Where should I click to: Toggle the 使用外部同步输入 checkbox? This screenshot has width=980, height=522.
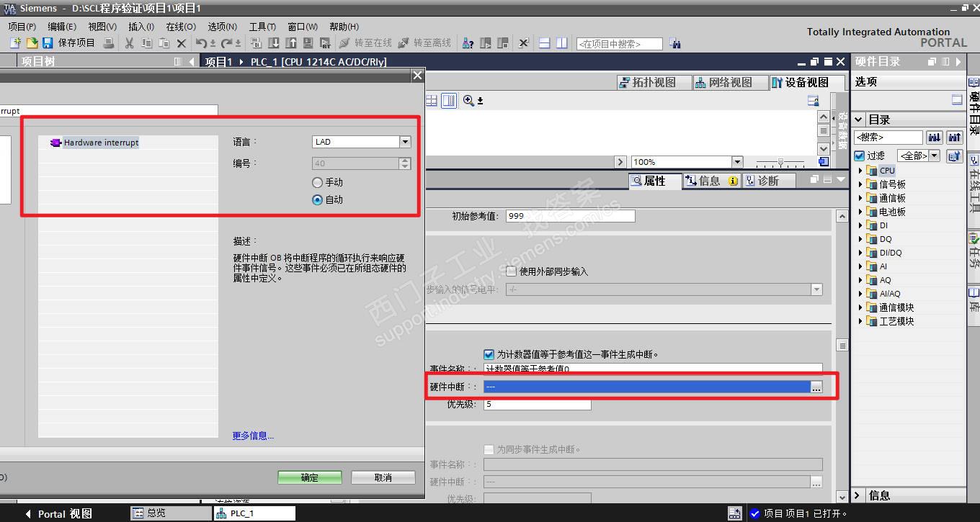(512, 271)
